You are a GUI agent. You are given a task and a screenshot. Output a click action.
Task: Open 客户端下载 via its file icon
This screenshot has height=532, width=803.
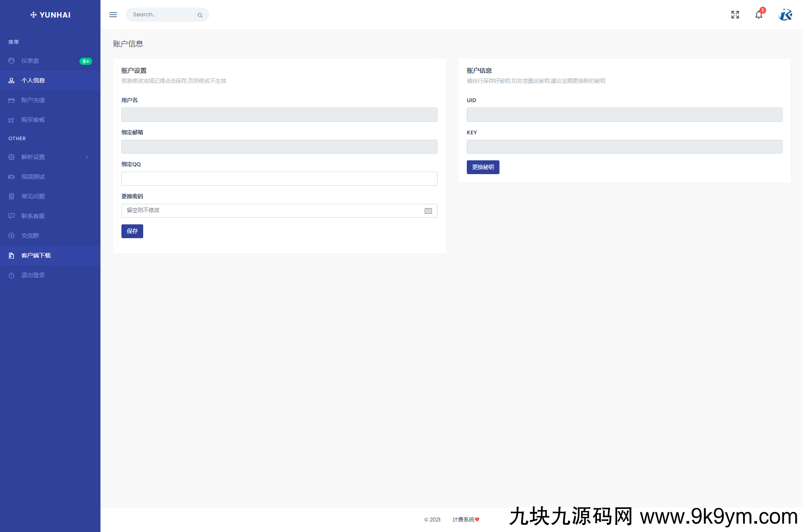point(11,255)
